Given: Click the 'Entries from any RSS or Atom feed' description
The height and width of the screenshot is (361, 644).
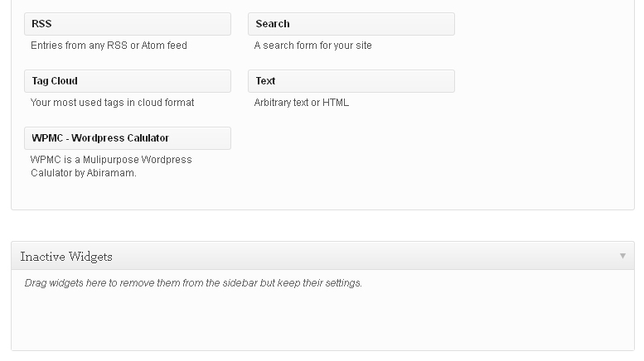Looking at the screenshot, I should tap(109, 45).
